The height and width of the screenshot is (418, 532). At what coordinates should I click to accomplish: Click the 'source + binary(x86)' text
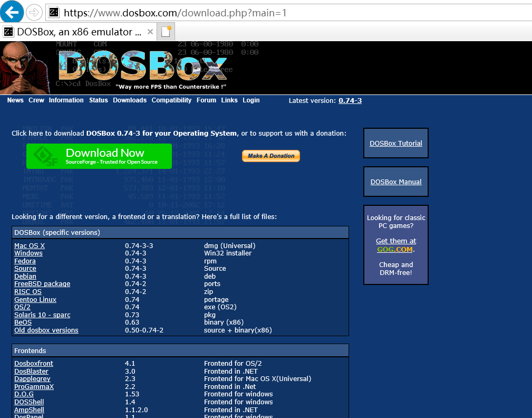click(x=238, y=330)
